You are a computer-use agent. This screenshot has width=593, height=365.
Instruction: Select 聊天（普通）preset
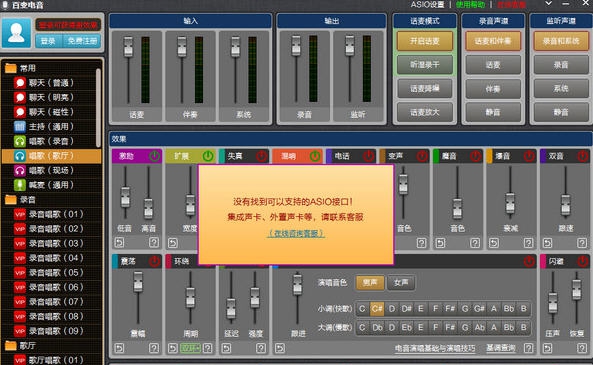tap(51, 83)
